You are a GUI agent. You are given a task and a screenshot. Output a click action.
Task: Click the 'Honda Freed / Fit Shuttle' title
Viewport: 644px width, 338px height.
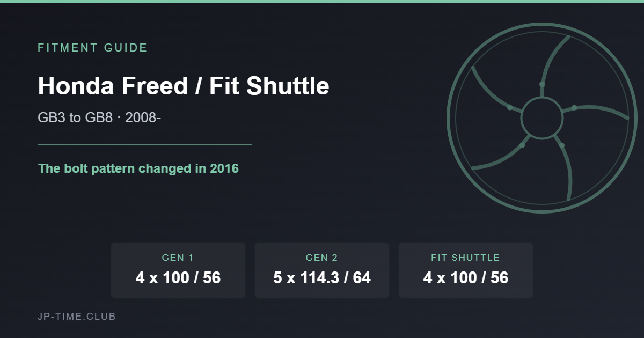pos(184,86)
